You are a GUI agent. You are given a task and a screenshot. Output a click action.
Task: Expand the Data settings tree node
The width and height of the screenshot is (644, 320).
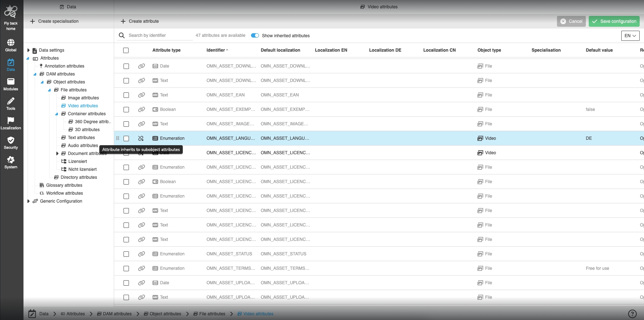coord(29,50)
